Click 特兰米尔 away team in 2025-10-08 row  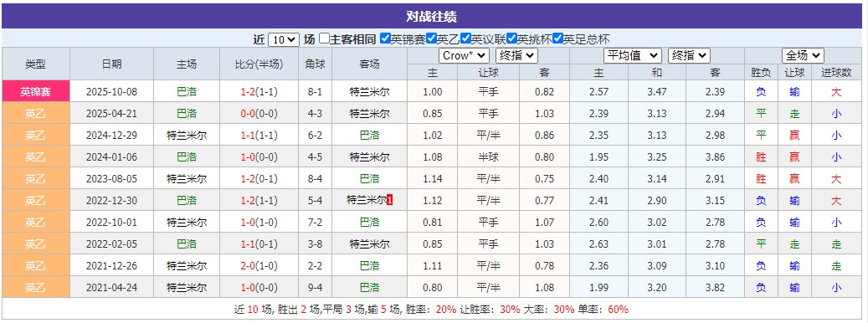[369, 92]
